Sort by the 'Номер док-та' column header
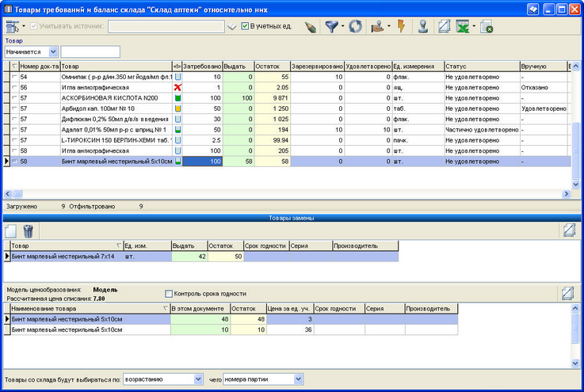The image size is (584, 392). pos(40,67)
